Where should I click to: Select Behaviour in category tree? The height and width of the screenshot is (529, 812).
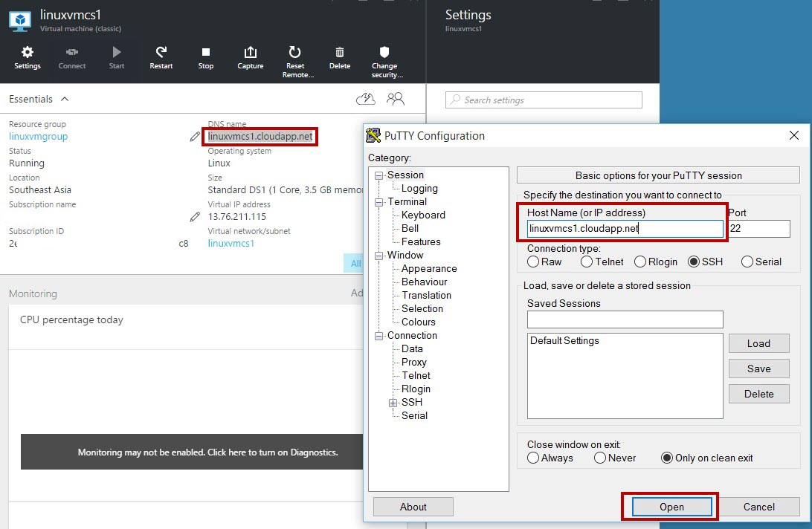[x=424, y=282]
